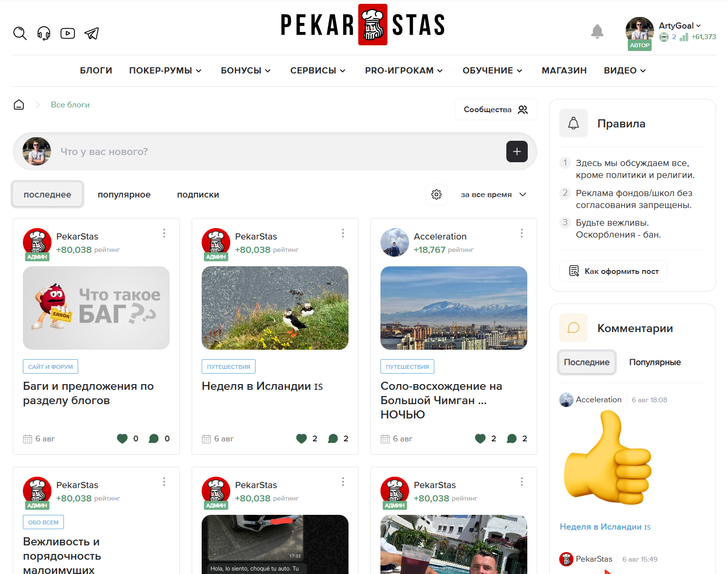Go to 'МАГАЗИН' in navigation
This screenshot has height=574, width=728.
[564, 71]
